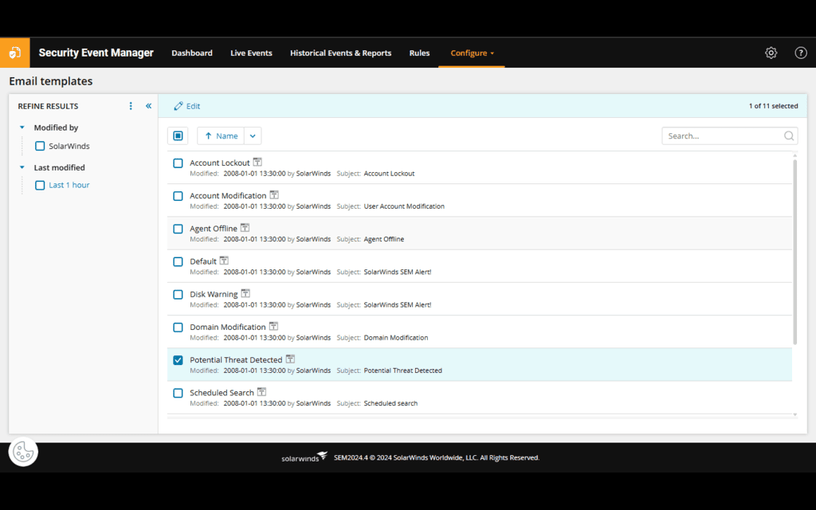Click the template icon next to Scheduled Search
Viewport: 816px width, 510px height.
(261, 391)
